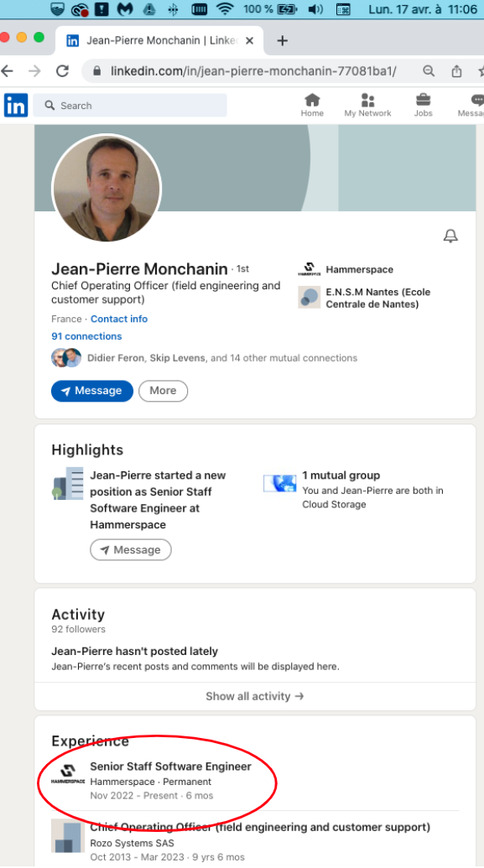Viewport: 484px width, 868px height.
Task: View the 91 connections link
Action: (86, 336)
